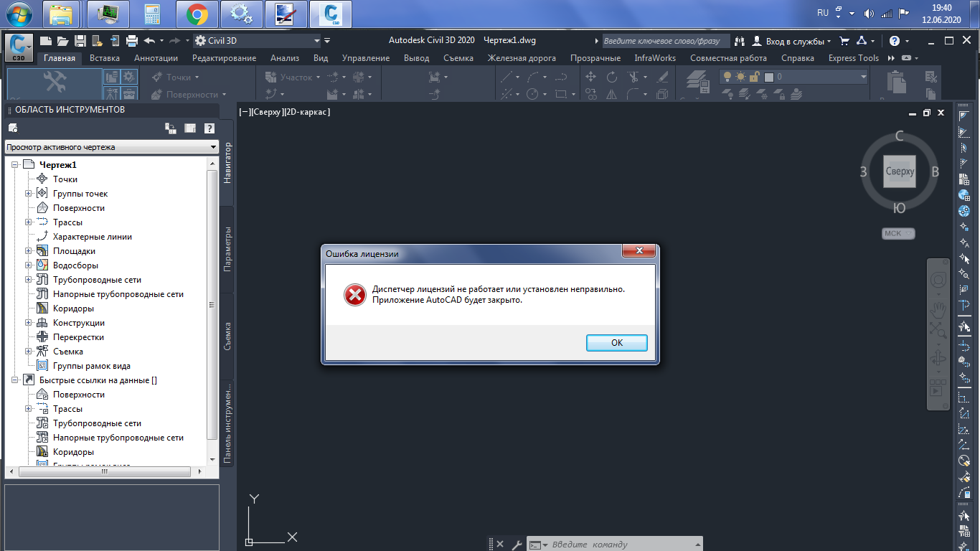Image resolution: width=980 pixels, height=551 pixels.
Task: Click the '[2D-каркас]' visual style label
Action: pos(308,112)
